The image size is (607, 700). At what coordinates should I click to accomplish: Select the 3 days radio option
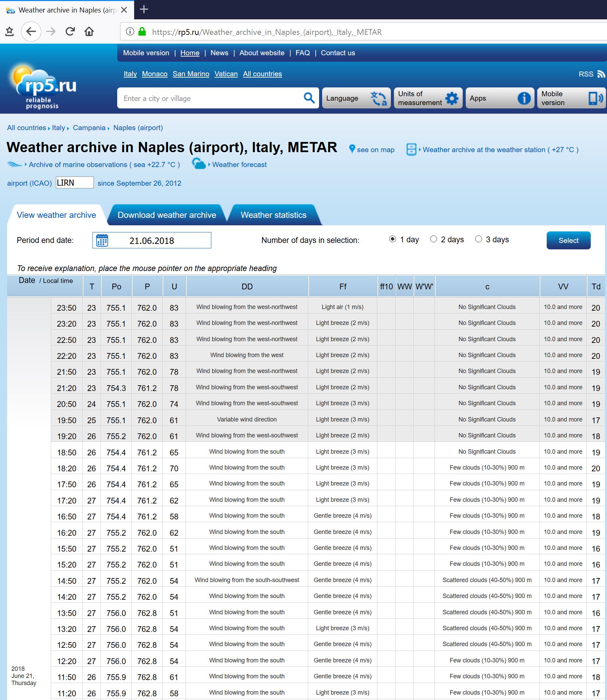[478, 239]
